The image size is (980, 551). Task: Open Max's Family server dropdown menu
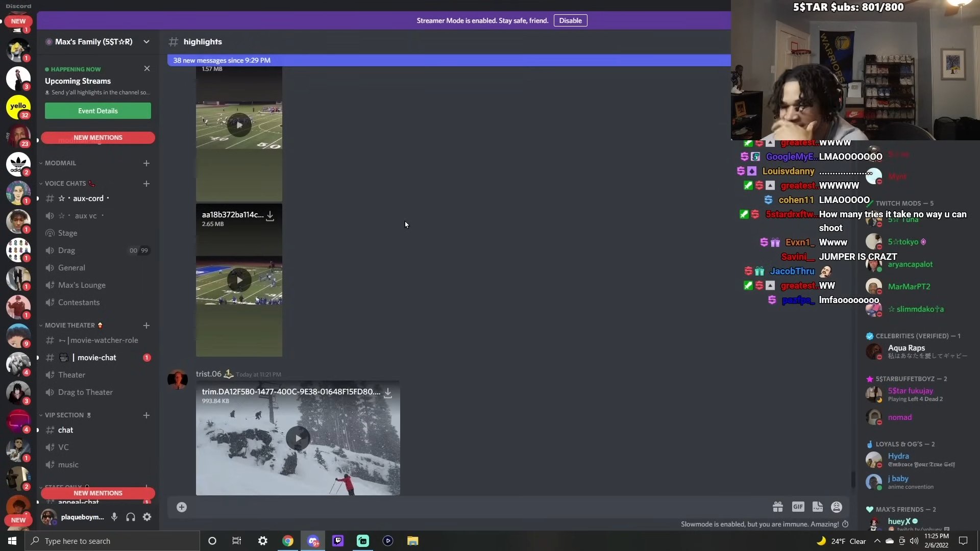(x=146, y=42)
